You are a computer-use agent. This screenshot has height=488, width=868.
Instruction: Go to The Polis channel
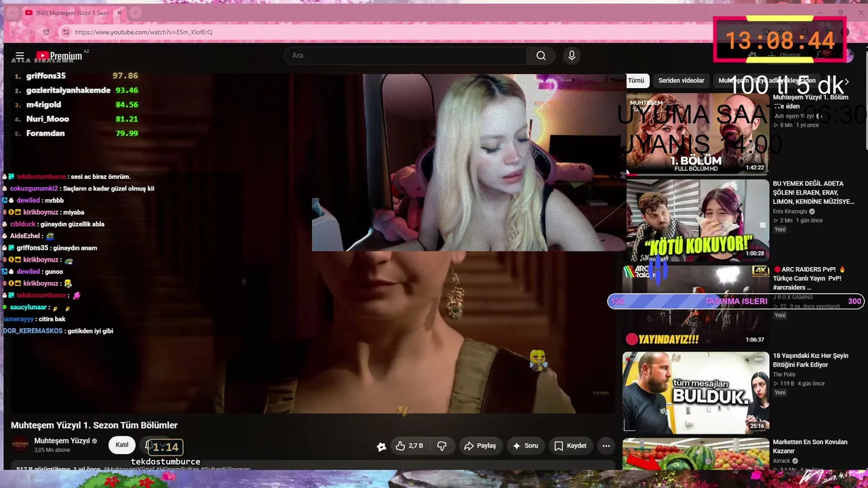784,375
